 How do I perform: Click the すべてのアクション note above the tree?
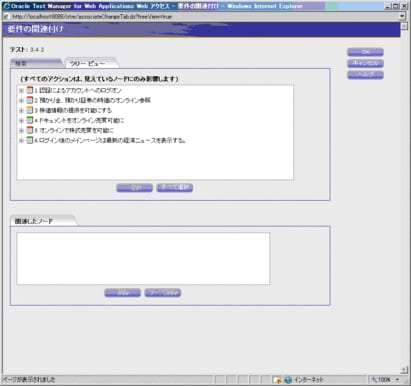coord(99,79)
